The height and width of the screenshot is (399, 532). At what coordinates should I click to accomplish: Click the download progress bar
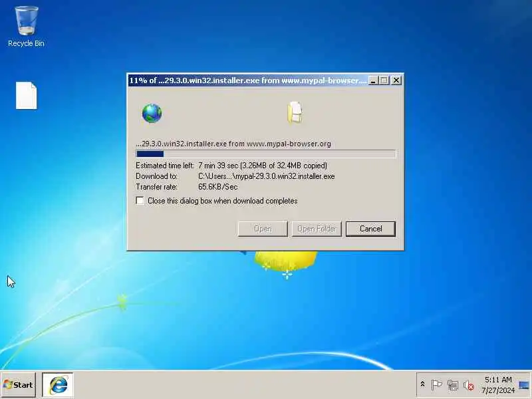pyautogui.click(x=265, y=154)
